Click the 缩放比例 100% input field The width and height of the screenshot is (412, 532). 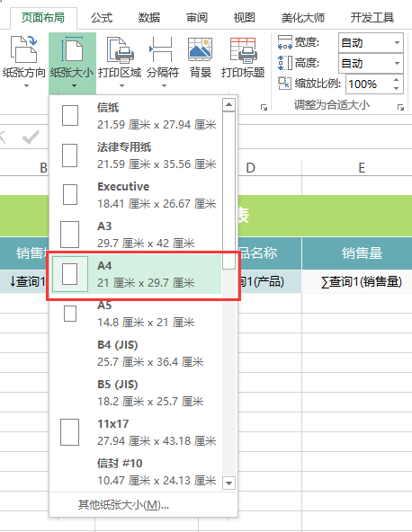coord(369,84)
